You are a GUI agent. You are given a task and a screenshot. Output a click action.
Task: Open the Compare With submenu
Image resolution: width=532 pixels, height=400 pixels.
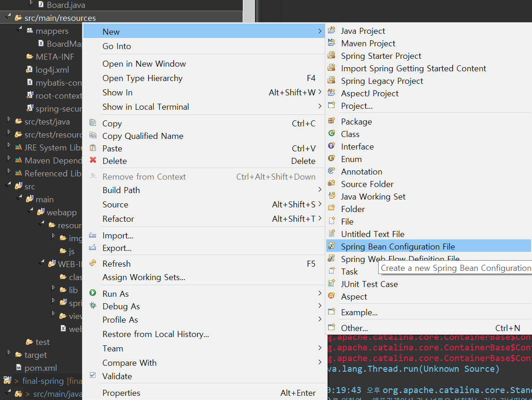point(204,362)
